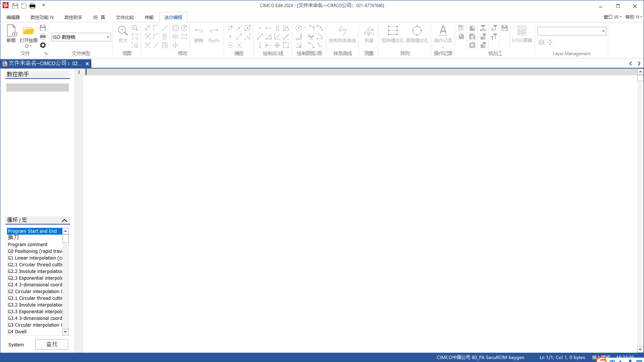Viewport: 644px width, 362px height.
Task: Click the editor scrollbar down arrow
Action: coord(640,349)
